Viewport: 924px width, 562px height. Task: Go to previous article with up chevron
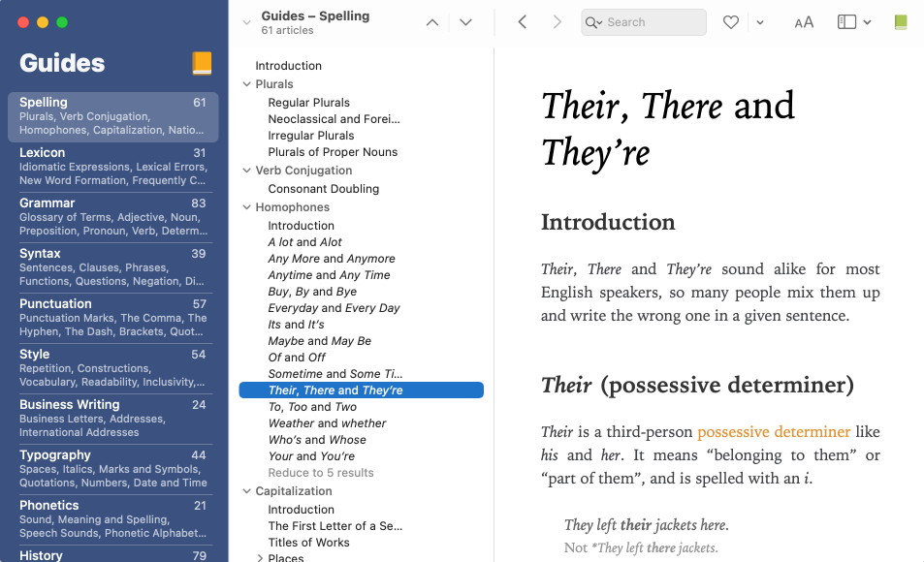coord(432,22)
